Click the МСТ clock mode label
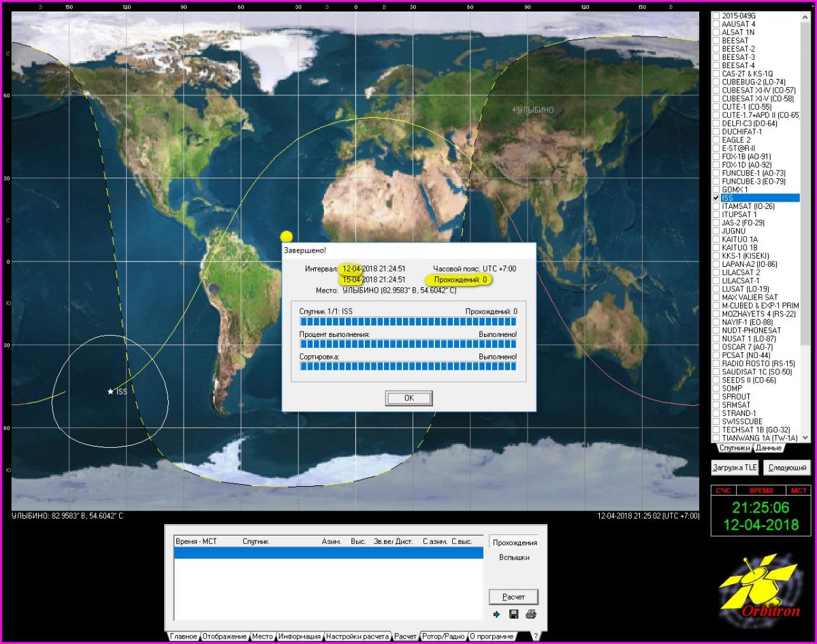The width and height of the screenshot is (817, 644). (x=798, y=490)
